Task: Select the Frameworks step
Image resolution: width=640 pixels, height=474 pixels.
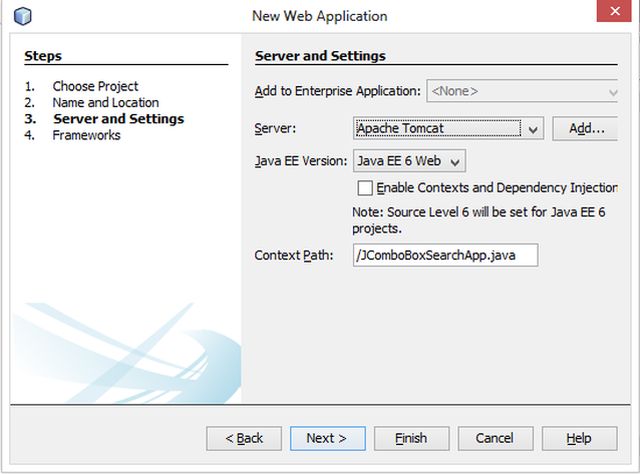Action: point(87,135)
